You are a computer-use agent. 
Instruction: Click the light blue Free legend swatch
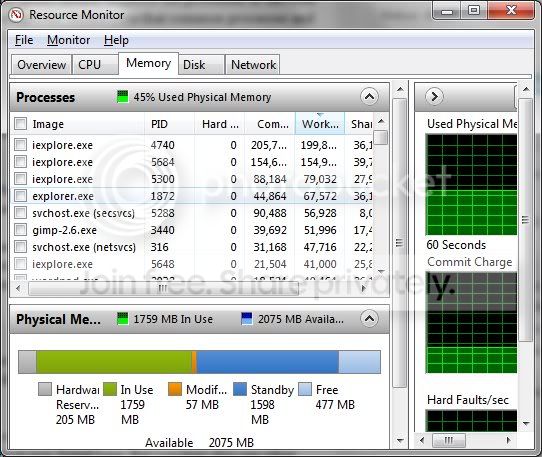[x=305, y=389]
